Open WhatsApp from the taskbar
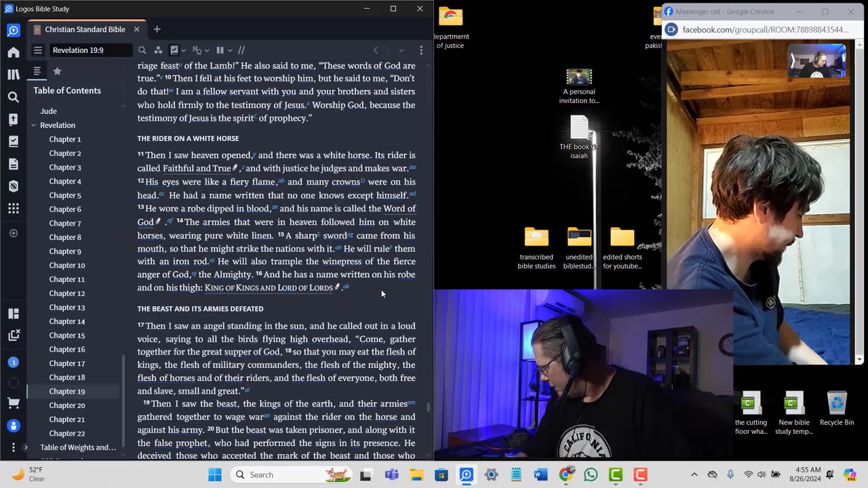This screenshot has height=488, width=868. (591, 474)
